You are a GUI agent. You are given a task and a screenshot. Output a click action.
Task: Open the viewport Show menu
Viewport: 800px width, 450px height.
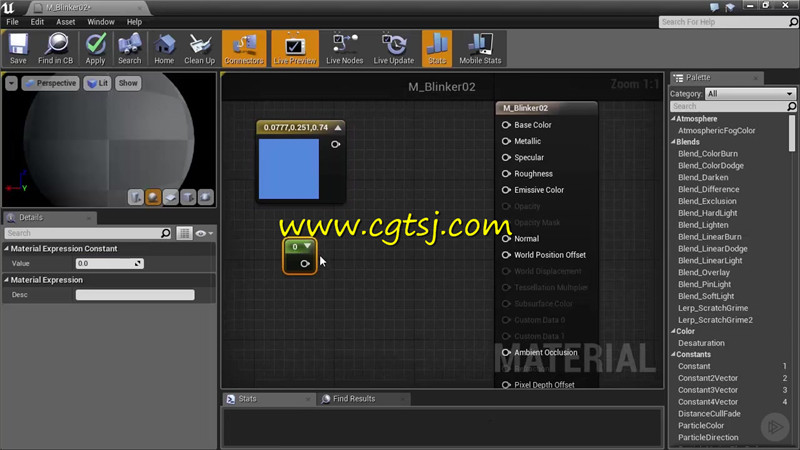128,83
